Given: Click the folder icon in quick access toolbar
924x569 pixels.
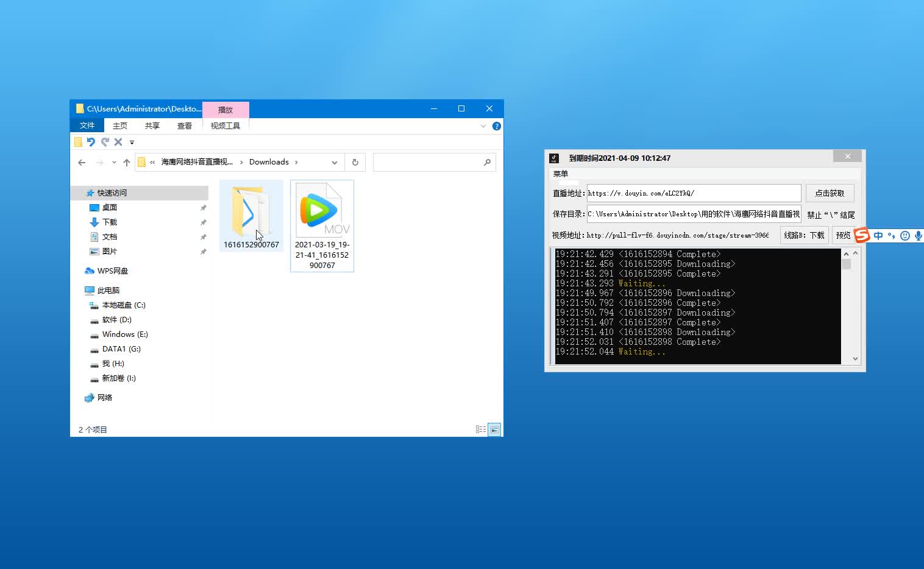Looking at the screenshot, I should [x=78, y=142].
